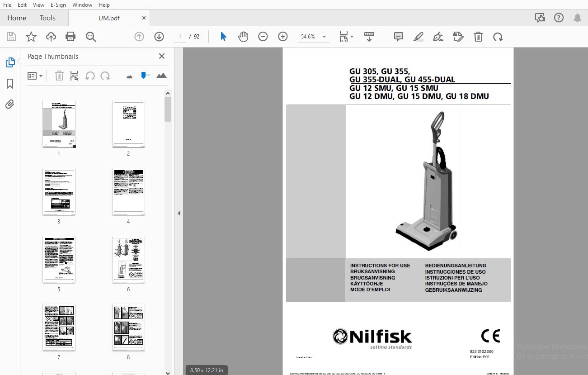Screen dimensions: 588x375
Task: Open the print pages icon in the thumbnails panel
Action: (x=75, y=76)
